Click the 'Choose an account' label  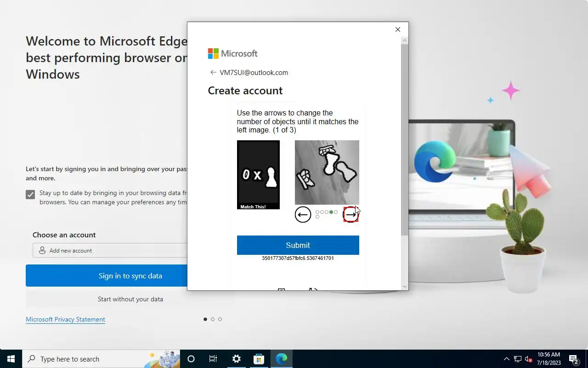[64, 235]
